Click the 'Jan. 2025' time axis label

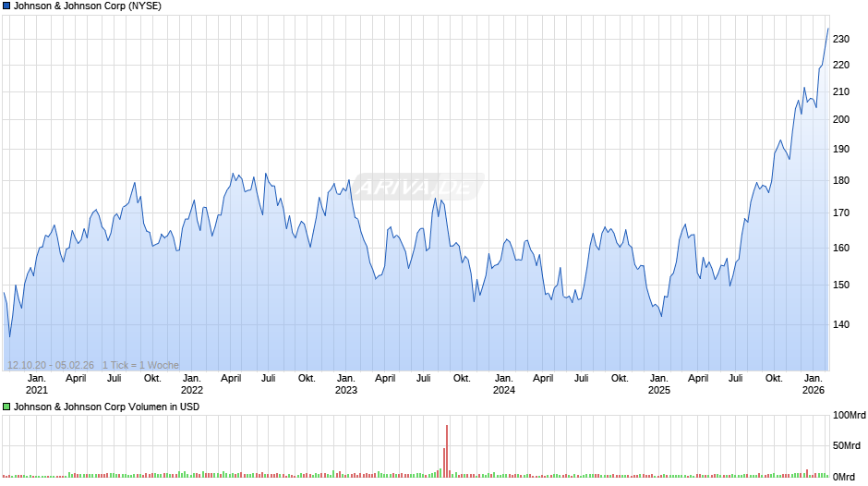point(658,384)
